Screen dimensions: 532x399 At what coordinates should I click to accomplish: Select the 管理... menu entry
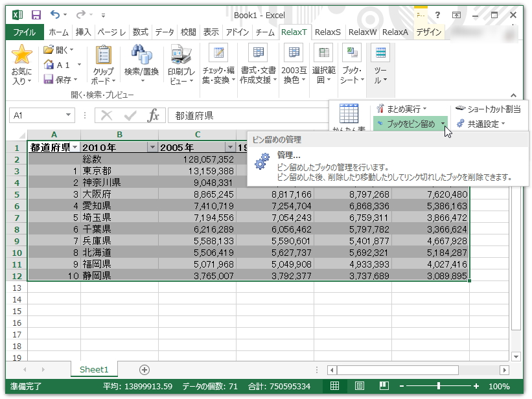387,166
